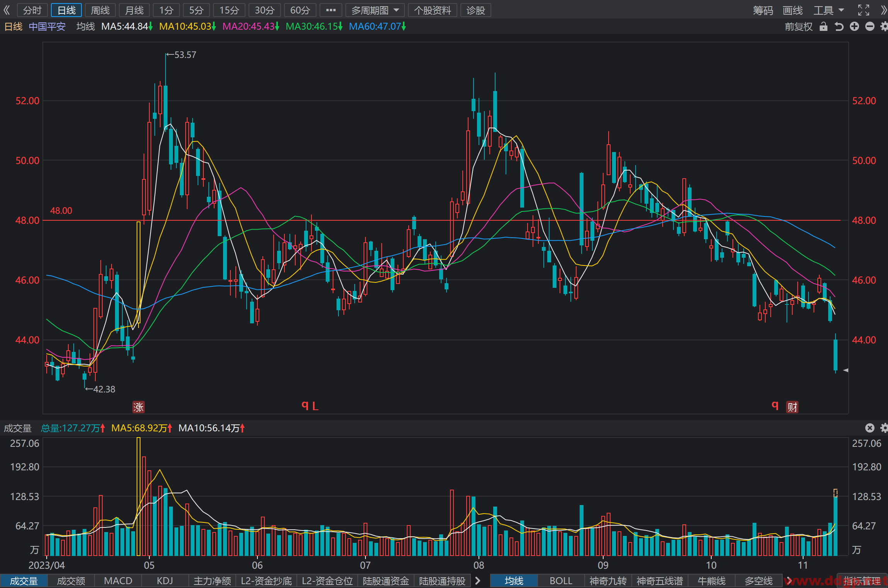This screenshot has width=888, height=588.
Task: Zoom in with the plus circle icon
Action: click(x=854, y=26)
